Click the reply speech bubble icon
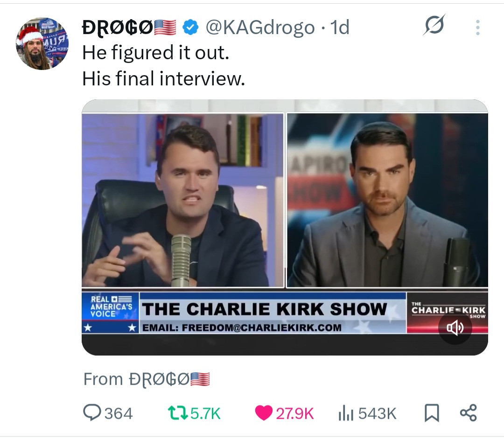 click(92, 413)
